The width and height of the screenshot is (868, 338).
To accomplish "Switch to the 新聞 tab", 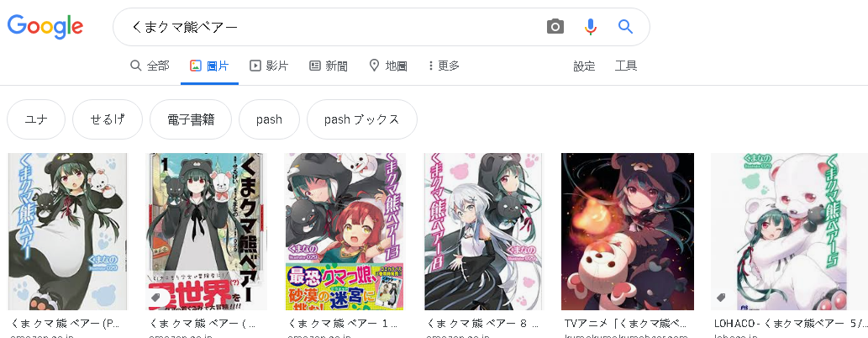I will tap(329, 66).
